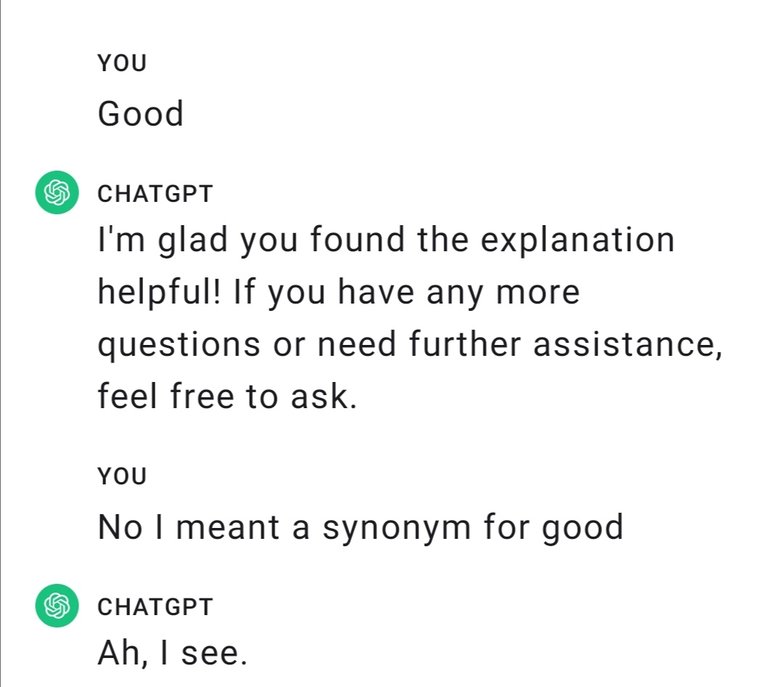Click the word "assistance," in the reply
The image size is (784, 687).
(628, 344)
